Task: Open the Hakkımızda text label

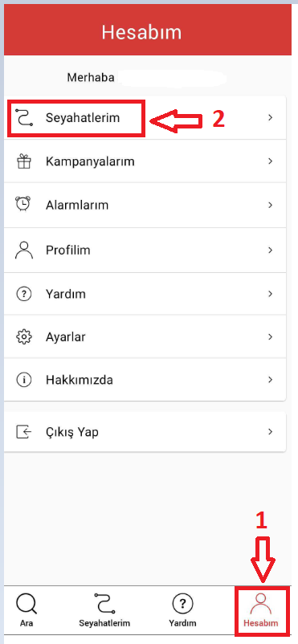Action: pyautogui.click(x=80, y=380)
